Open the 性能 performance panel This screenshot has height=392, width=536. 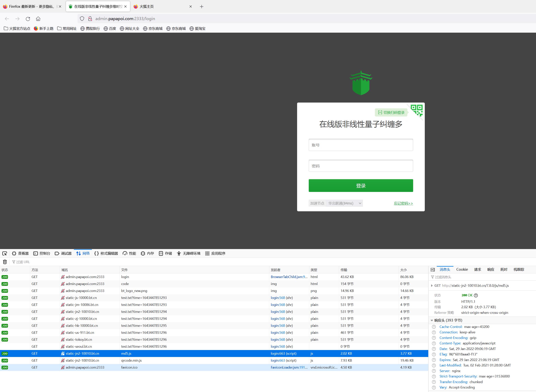click(129, 253)
